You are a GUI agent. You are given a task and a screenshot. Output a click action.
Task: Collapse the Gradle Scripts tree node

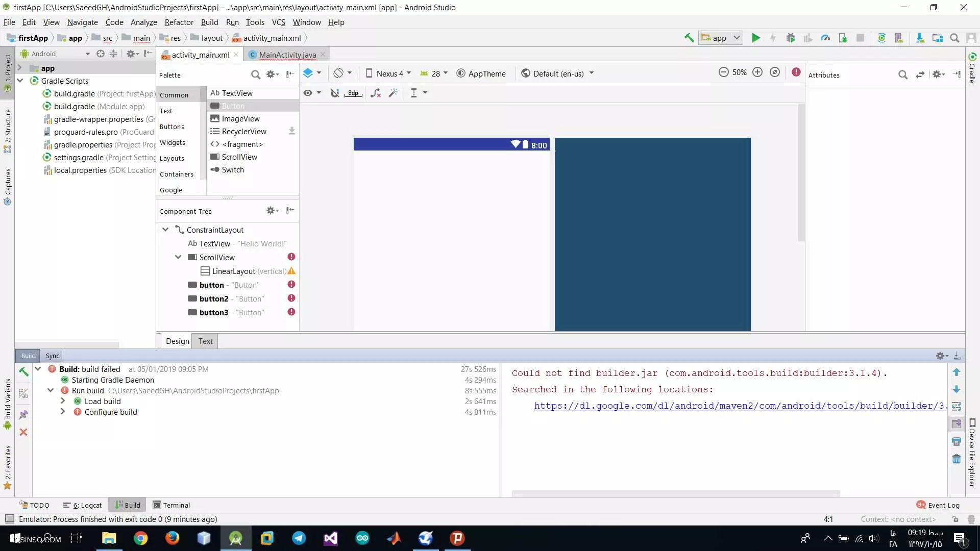[20, 81]
